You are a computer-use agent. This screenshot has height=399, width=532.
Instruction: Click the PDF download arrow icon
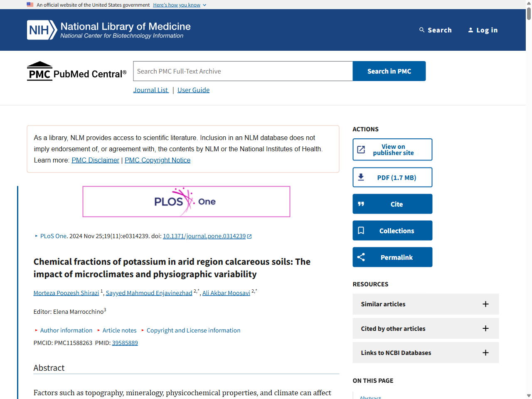point(361,177)
